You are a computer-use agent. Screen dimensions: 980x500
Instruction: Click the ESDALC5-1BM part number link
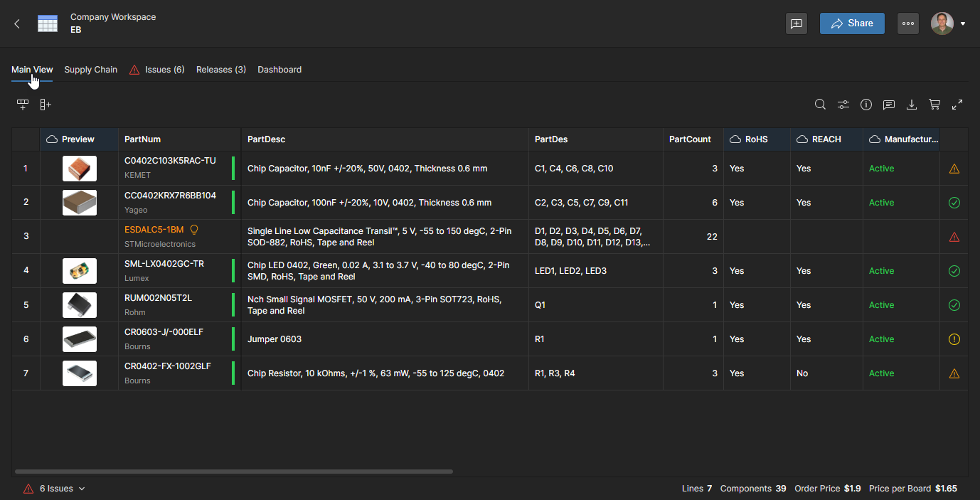[x=154, y=230]
